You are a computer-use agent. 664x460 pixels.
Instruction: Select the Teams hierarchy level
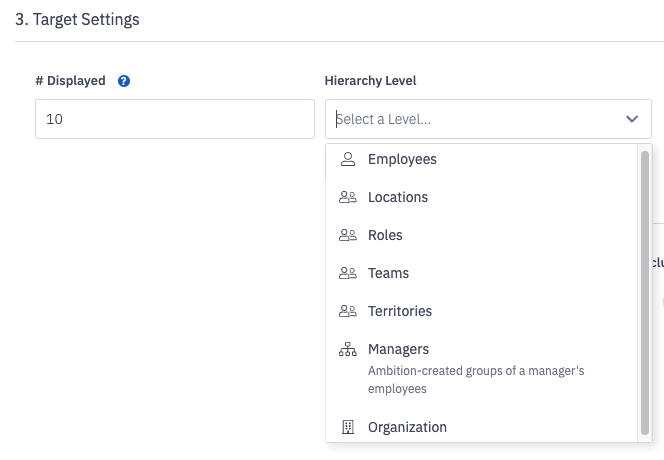(x=388, y=273)
